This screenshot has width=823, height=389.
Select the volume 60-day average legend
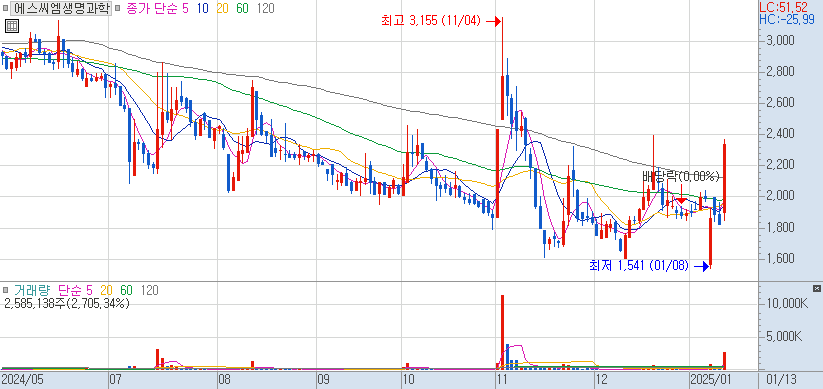coord(126,289)
